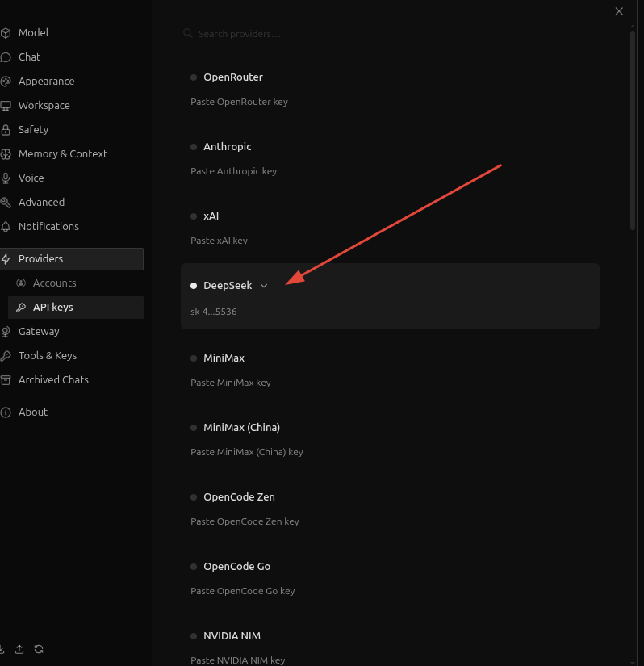Click the lightning bolt Providers icon
Image resolution: width=644 pixels, height=666 pixels.
coord(6,259)
